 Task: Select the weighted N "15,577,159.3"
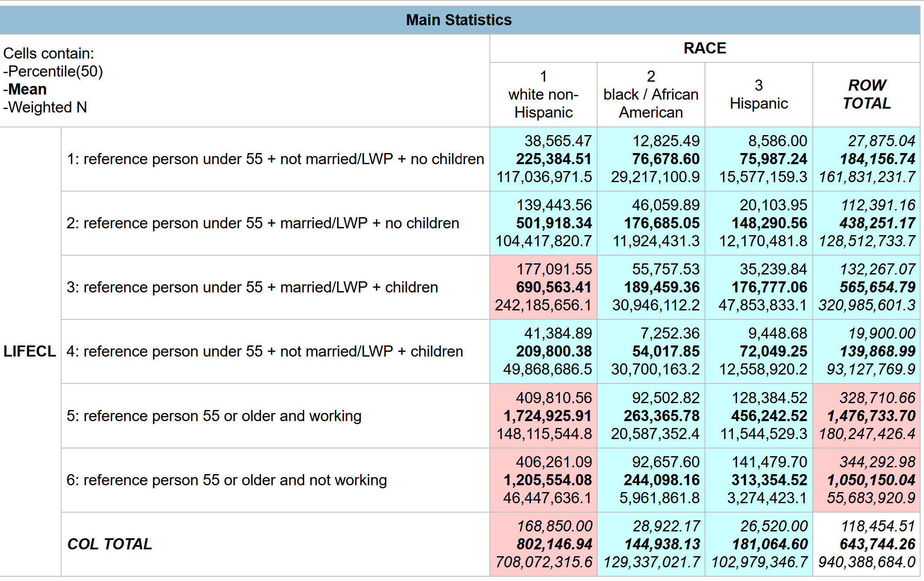pyautogui.click(x=763, y=177)
